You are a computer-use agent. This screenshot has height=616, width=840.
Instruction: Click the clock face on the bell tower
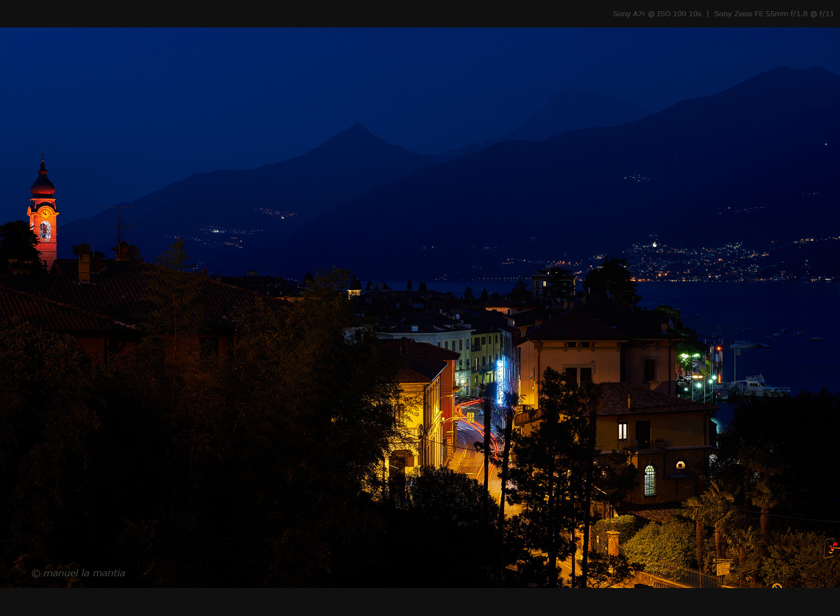point(45,213)
